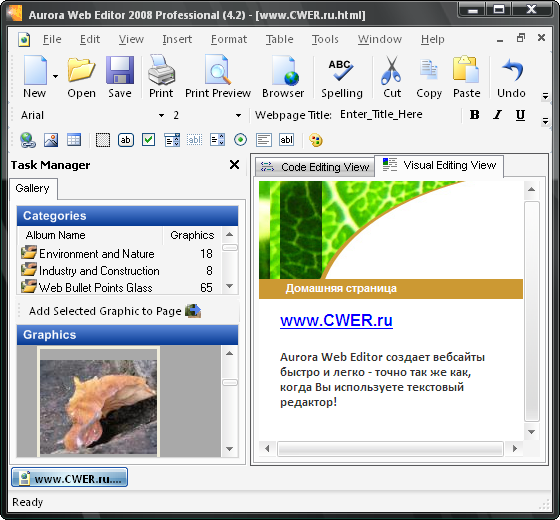Image resolution: width=560 pixels, height=520 pixels.
Task: Paste from clipboard
Action: coord(466,76)
